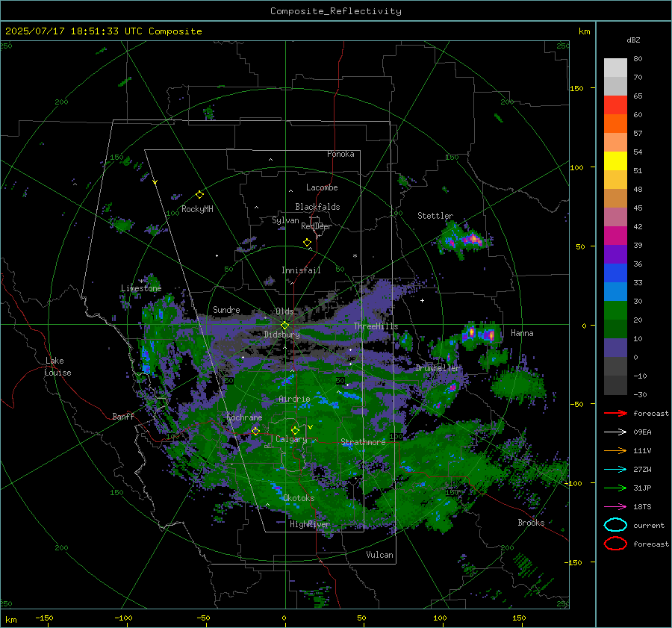The width and height of the screenshot is (672, 628).
Task: Click the Drumheller label
Action: click(x=438, y=368)
